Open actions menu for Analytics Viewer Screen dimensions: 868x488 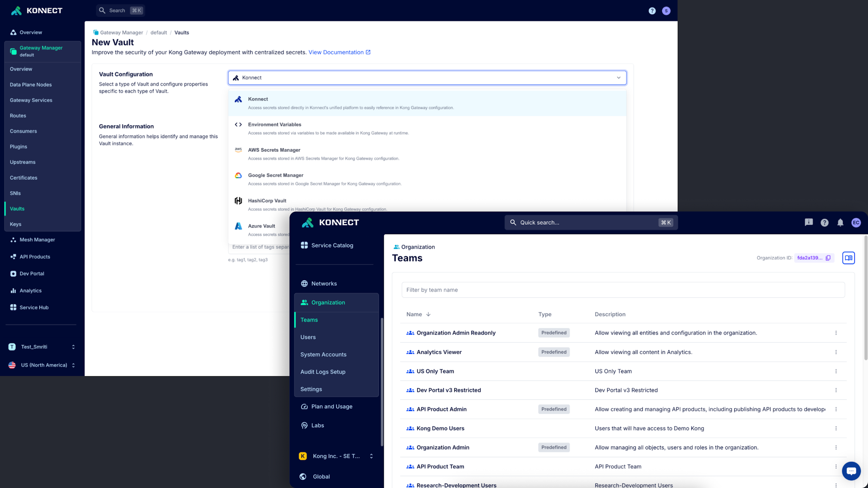(x=836, y=352)
